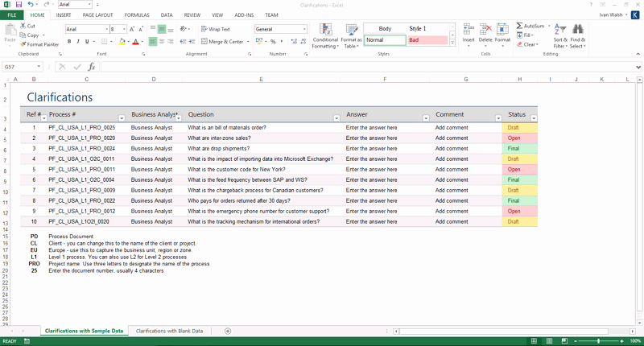644x346 pixels.
Task: Adjust the zoom slider in status bar
Action: [598, 341]
